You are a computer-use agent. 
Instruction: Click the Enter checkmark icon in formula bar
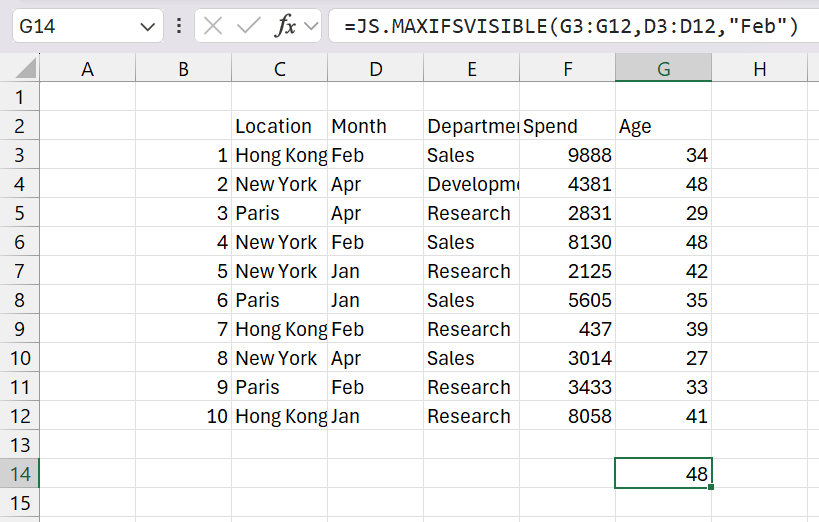click(x=247, y=26)
